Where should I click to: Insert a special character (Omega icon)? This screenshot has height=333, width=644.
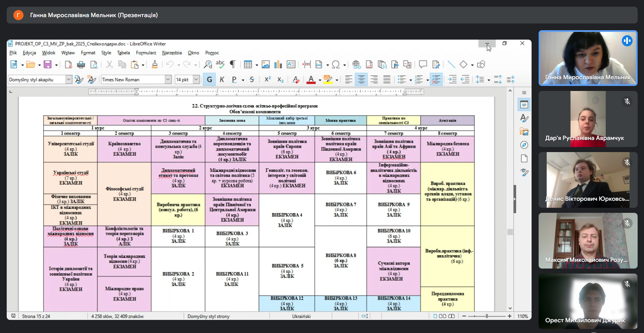(x=335, y=64)
